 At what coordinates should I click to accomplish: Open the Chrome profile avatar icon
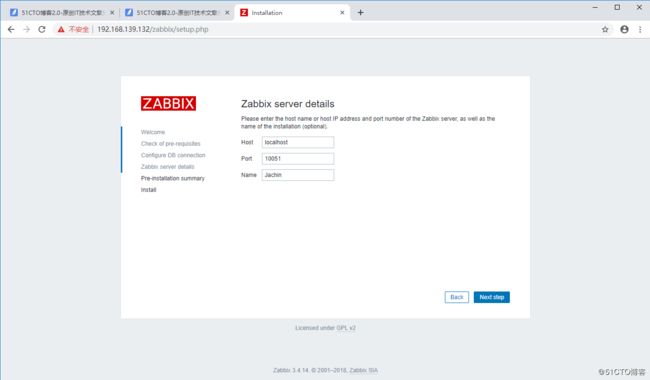click(x=624, y=29)
